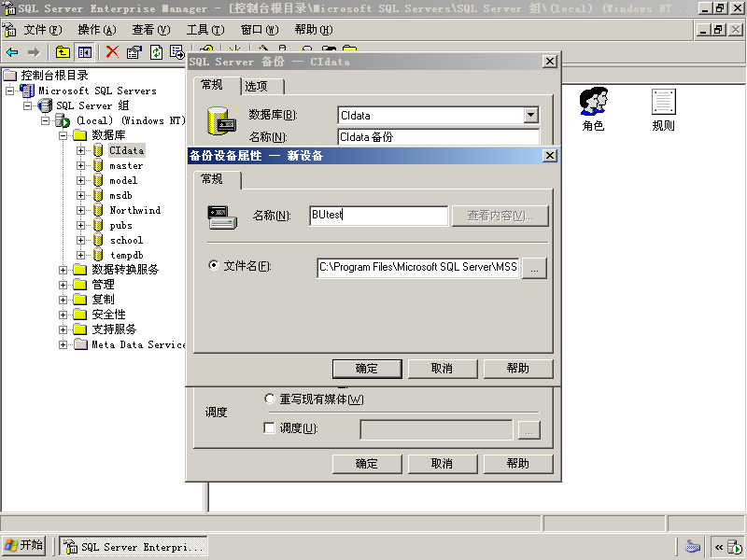Screen dimensions: 747x560
Task: Click the export list toolbar icon
Action: (x=177, y=52)
